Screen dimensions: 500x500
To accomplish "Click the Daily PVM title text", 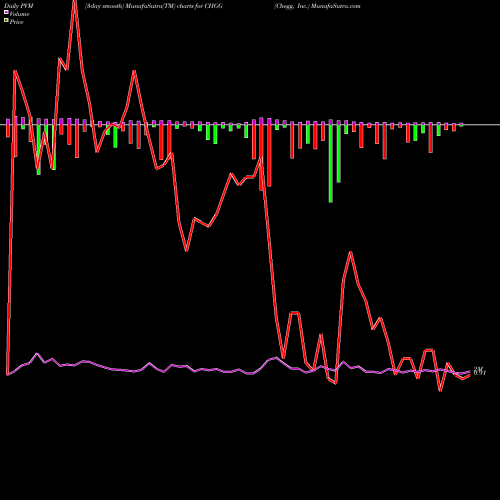I will (x=19, y=6).
